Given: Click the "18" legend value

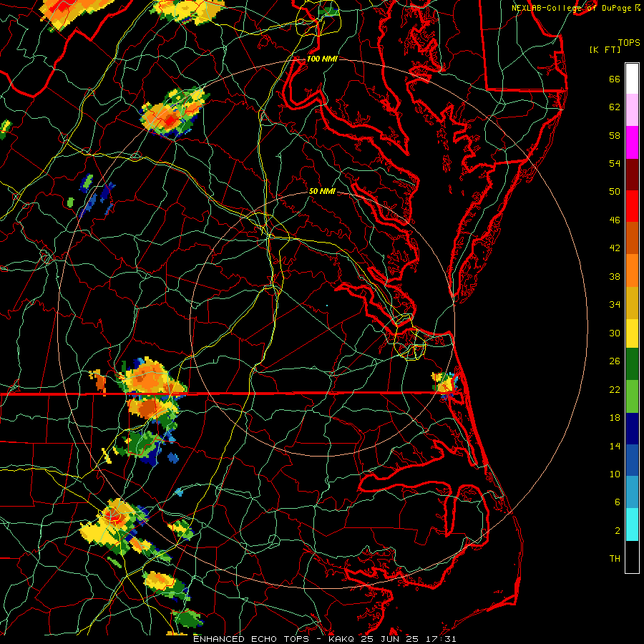Looking at the screenshot, I should (x=615, y=418).
